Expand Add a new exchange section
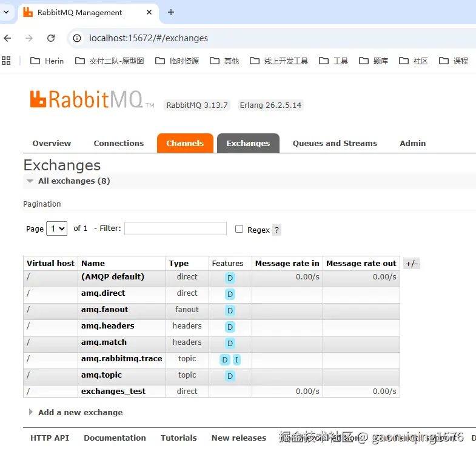Image resolution: width=476 pixels, height=457 pixels. [x=76, y=412]
